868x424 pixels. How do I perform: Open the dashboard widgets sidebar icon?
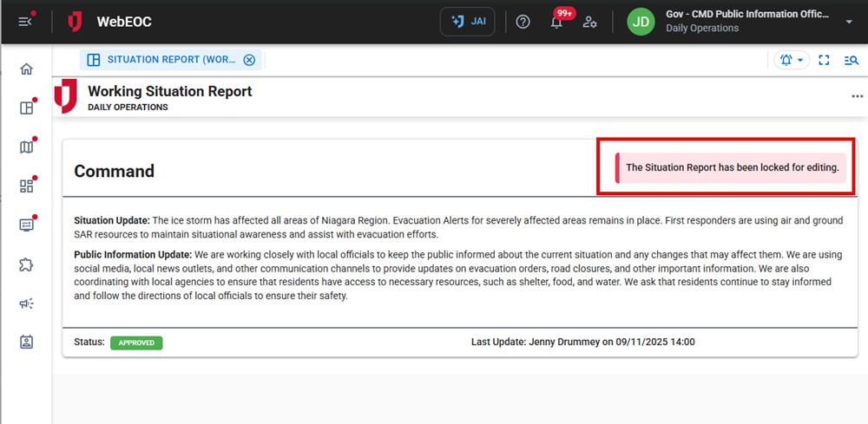click(x=26, y=186)
